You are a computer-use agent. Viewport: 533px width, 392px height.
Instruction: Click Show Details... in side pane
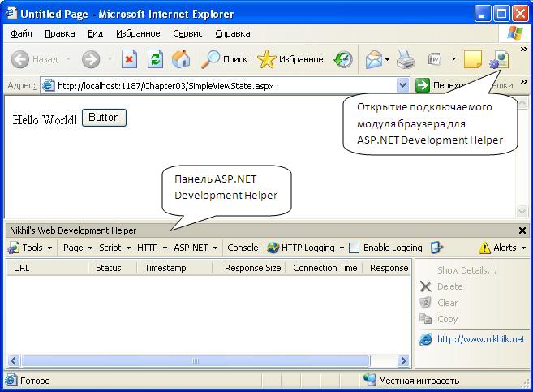pos(466,270)
